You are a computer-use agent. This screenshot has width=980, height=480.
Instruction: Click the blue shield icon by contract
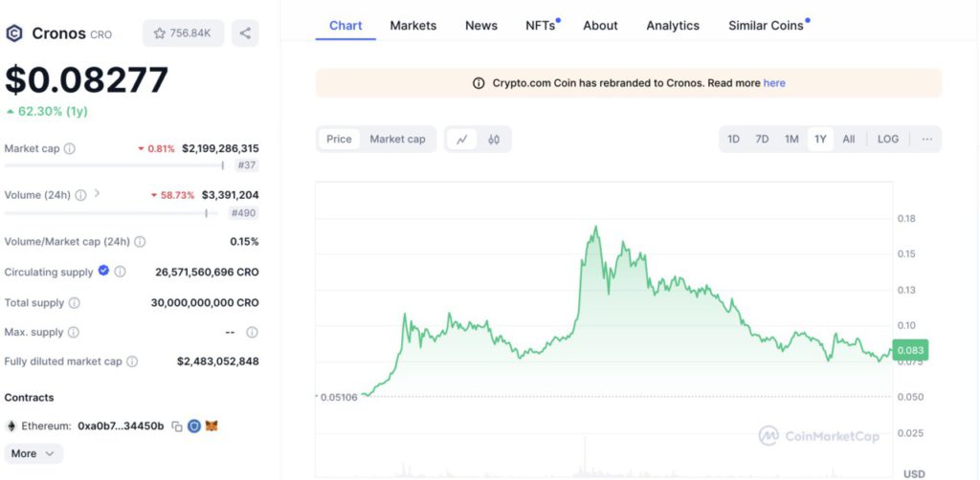(194, 426)
